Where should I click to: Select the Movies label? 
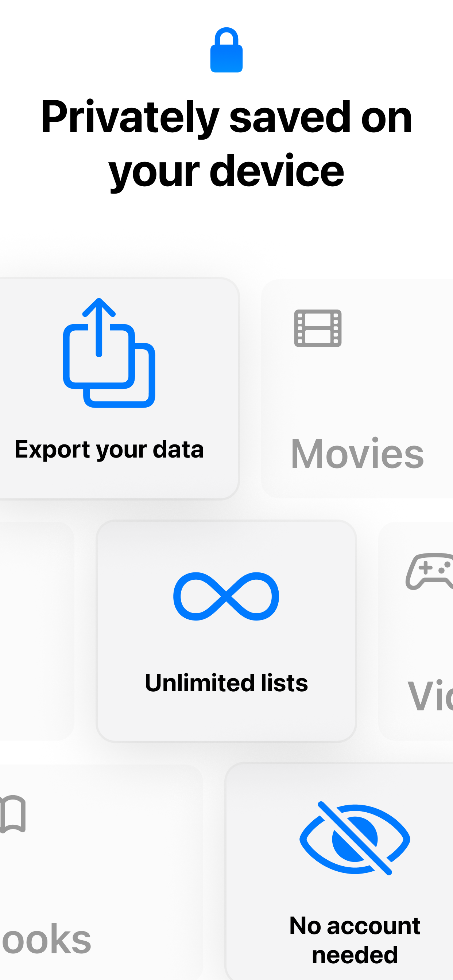tap(357, 454)
